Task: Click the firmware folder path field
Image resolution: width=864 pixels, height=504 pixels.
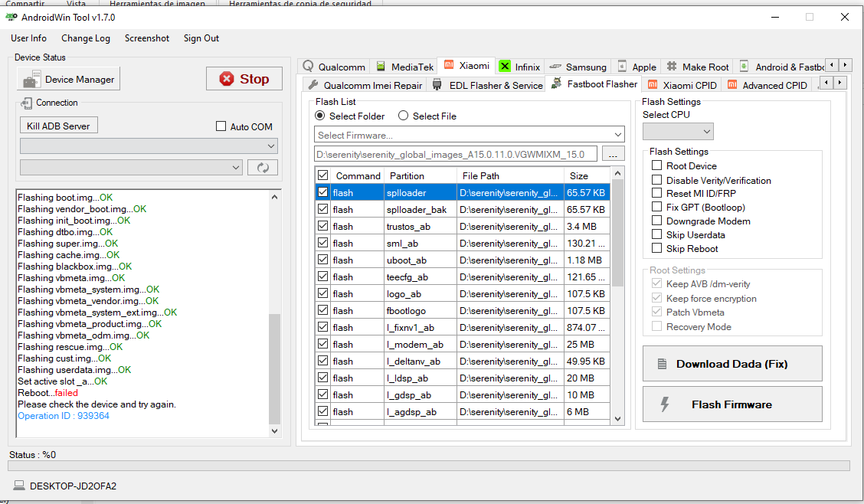Action: pos(456,154)
